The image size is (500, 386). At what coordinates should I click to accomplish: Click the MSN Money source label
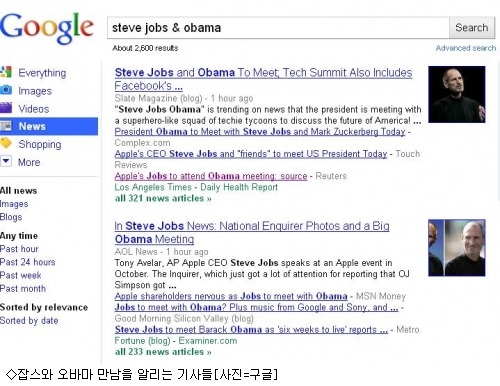(x=381, y=296)
